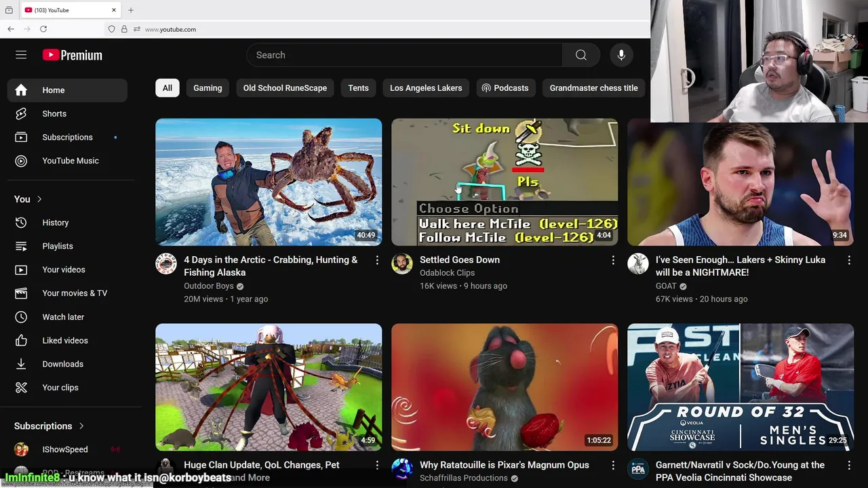The image size is (868, 488).
Task: Play the Huge Clan Update thumbnail
Action: tap(269, 387)
